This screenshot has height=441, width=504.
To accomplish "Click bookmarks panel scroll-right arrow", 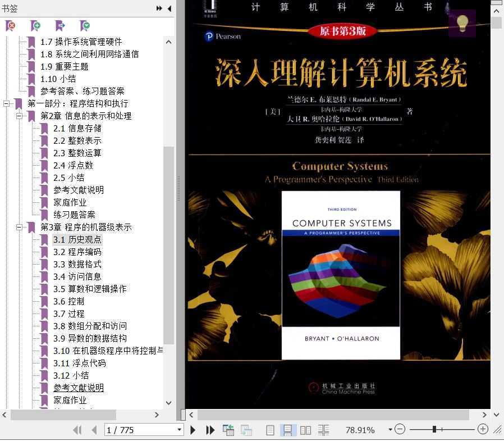I will (x=157, y=415).
